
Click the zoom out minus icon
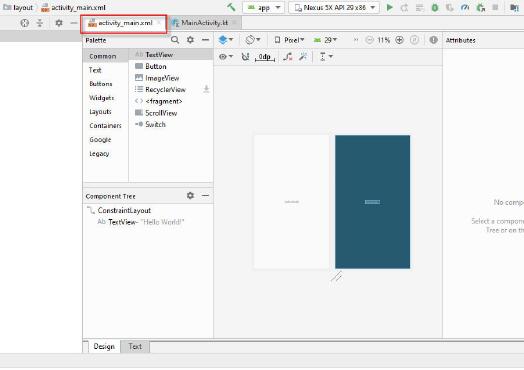(x=369, y=40)
